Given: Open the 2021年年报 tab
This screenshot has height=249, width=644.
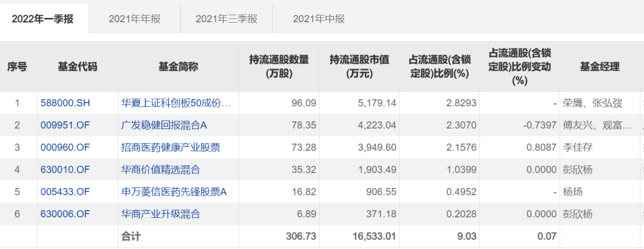Looking at the screenshot, I should pyautogui.click(x=134, y=19).
